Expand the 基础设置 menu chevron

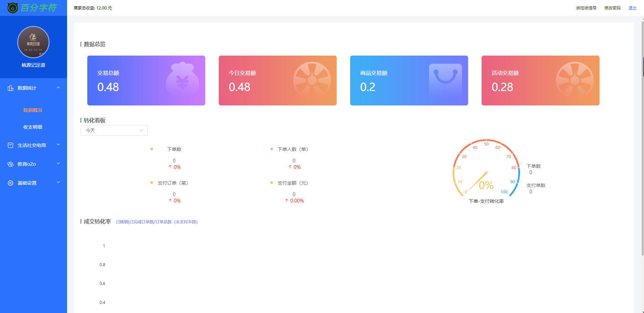(58, 183)
